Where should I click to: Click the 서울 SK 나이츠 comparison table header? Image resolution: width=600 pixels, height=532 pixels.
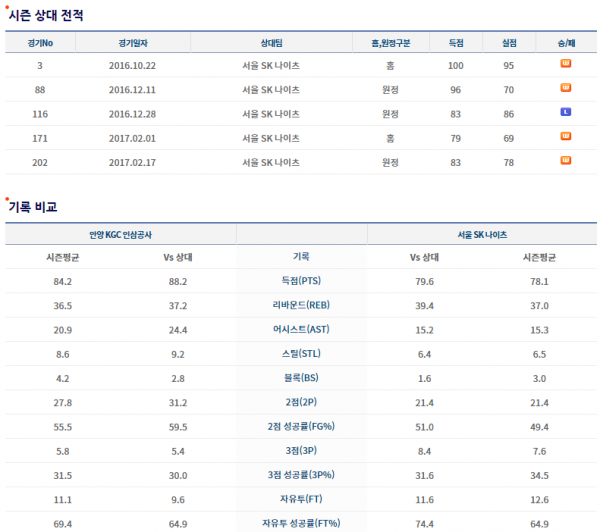[x=482, y=235]
